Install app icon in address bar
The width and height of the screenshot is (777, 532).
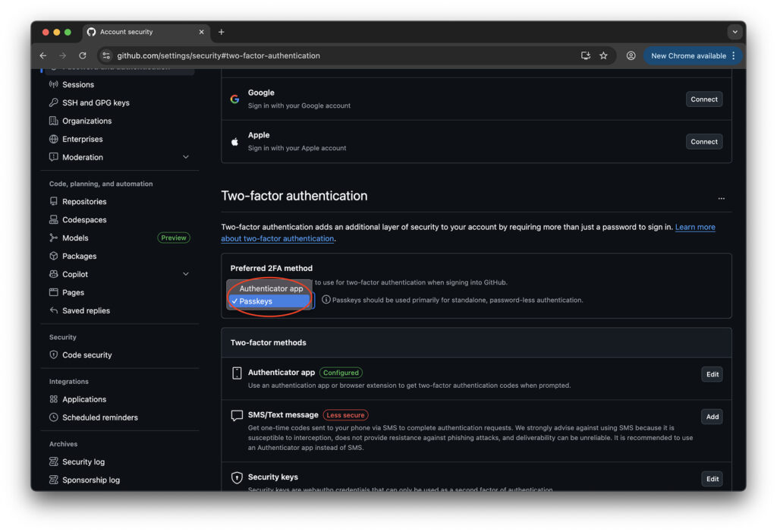[585, 55]
